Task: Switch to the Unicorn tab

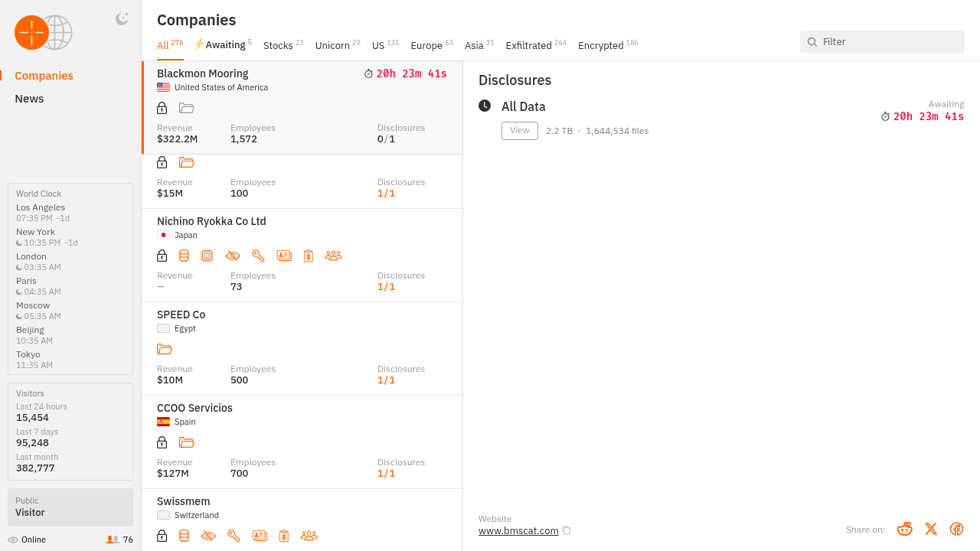Action: (338, 45)
